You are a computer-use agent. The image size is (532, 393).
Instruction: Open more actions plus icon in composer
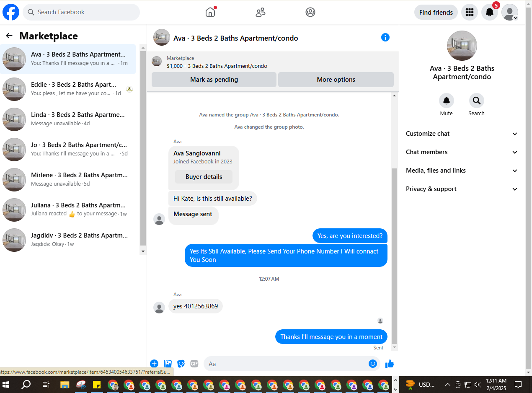(154, 364)
